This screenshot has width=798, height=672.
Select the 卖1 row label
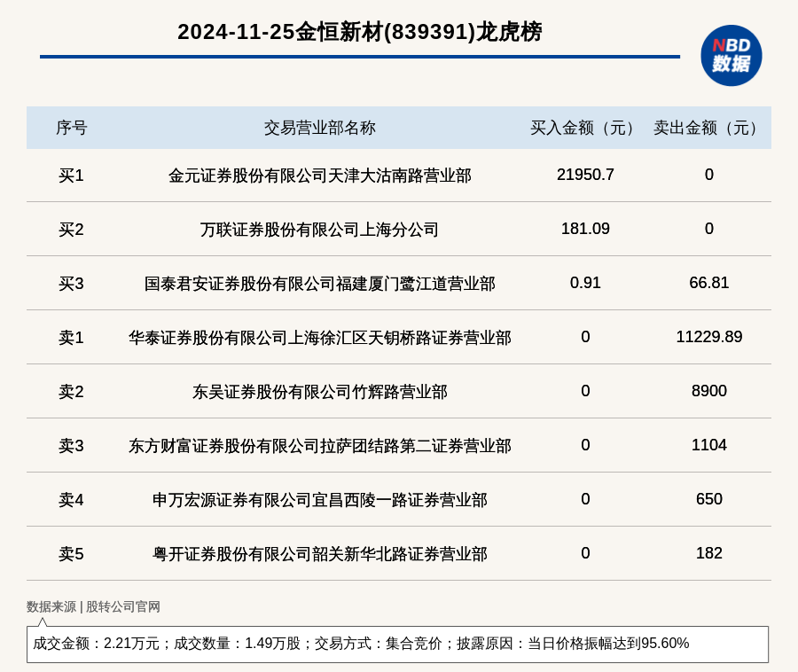pos(71,338)
